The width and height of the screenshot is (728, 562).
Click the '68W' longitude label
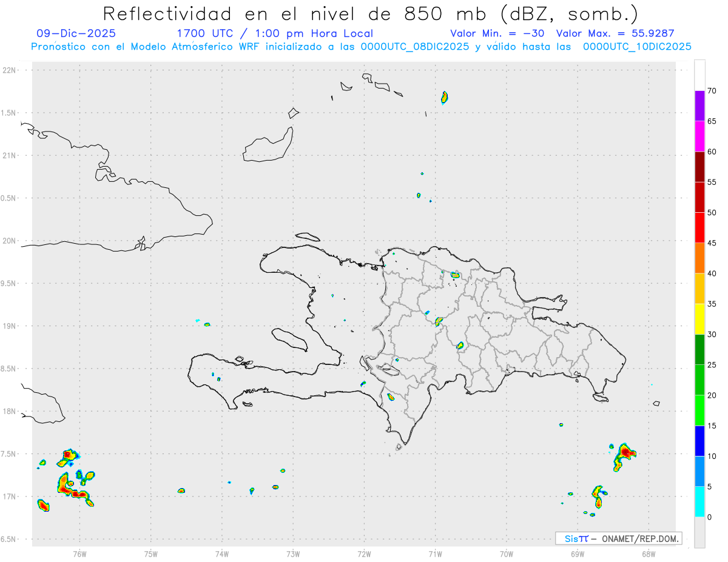(x=649, y=554)
